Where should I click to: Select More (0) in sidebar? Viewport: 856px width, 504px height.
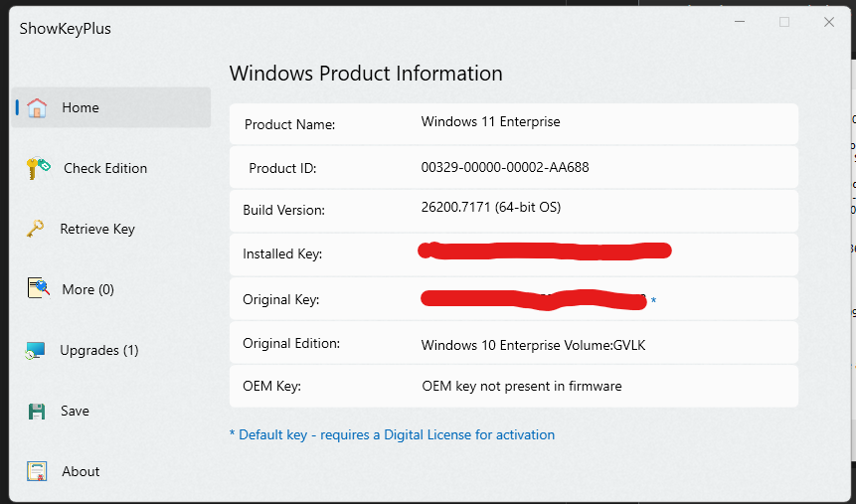87,289
